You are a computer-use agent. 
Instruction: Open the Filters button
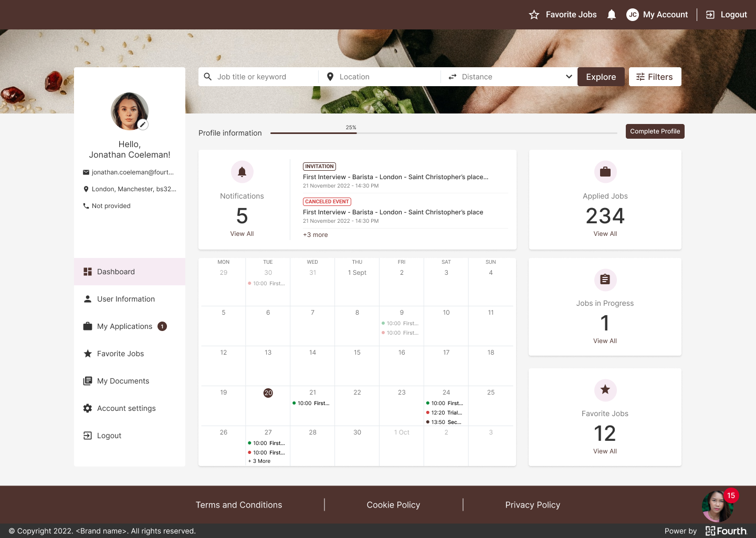point(655,77)
